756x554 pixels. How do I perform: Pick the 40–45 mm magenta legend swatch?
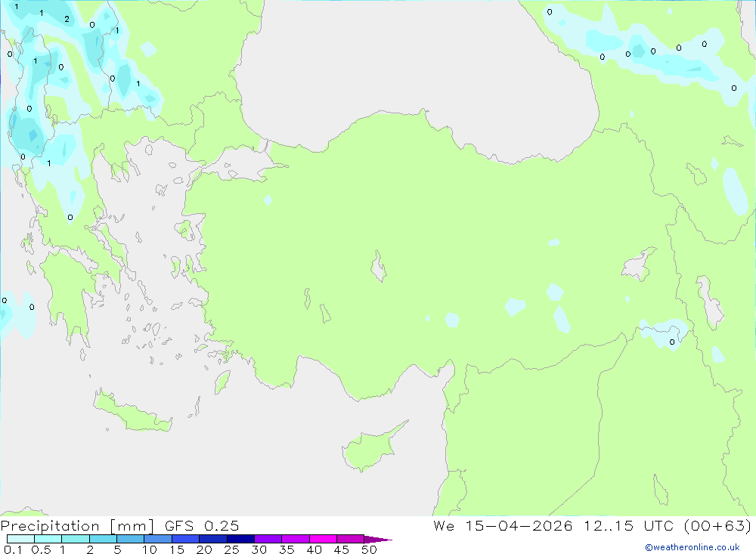[323, 539]
